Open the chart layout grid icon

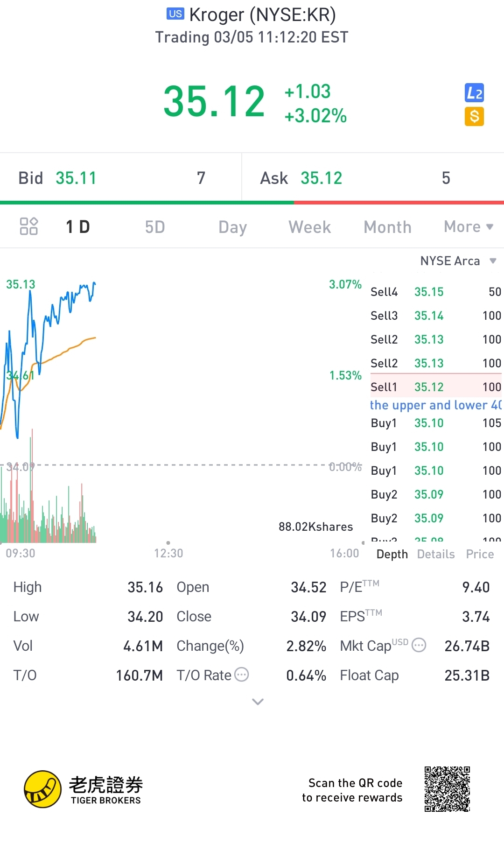[28, 226]
